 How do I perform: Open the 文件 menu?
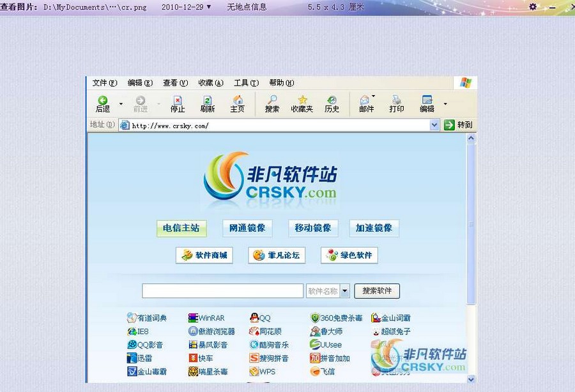point(104,82)
